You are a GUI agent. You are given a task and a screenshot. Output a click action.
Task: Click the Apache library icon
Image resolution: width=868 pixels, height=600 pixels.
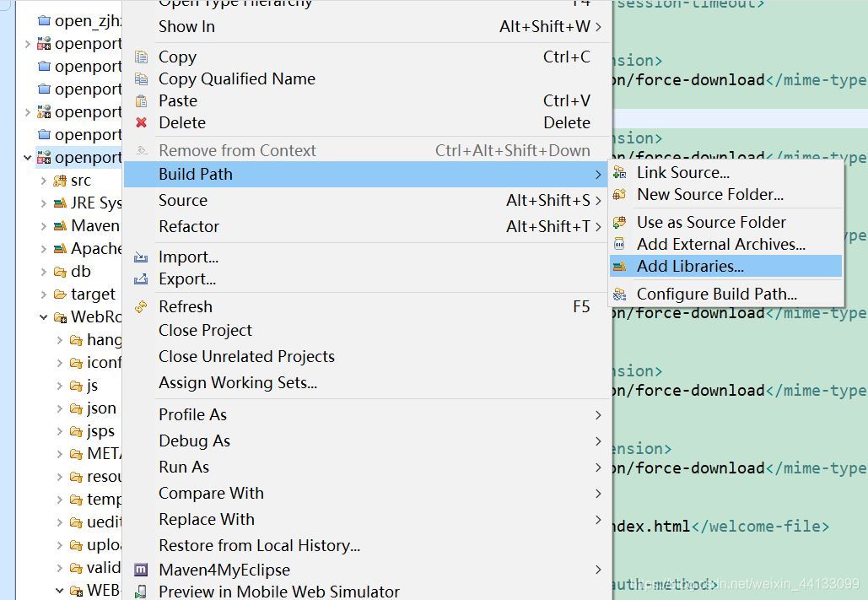coord(60,249)
